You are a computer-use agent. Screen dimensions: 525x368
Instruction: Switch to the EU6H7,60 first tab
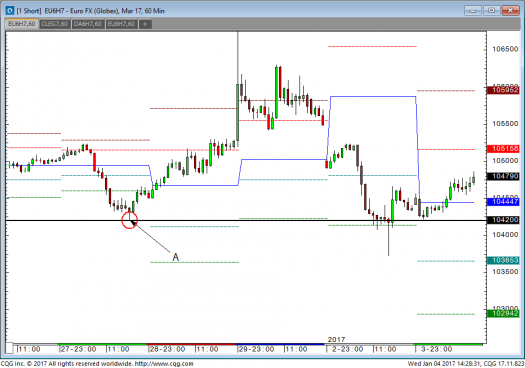(22, 24)
